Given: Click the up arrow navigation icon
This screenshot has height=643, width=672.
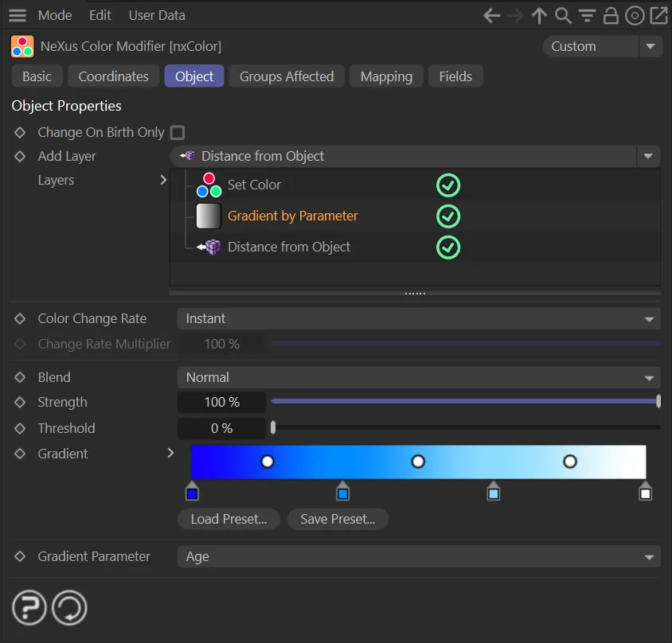Looking at the screenshot, I should pyautogui.click(x=539, y=15).
